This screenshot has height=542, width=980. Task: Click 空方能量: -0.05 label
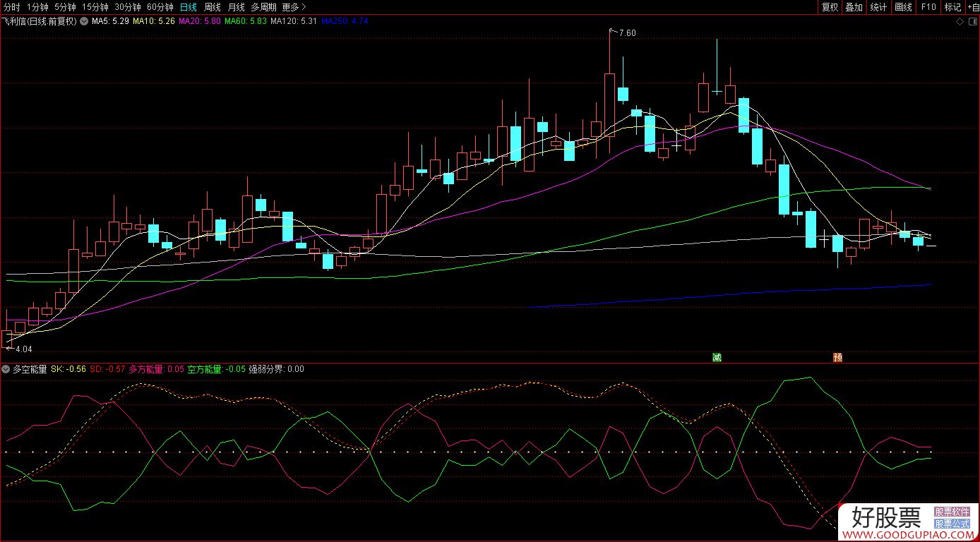(216, 369)
